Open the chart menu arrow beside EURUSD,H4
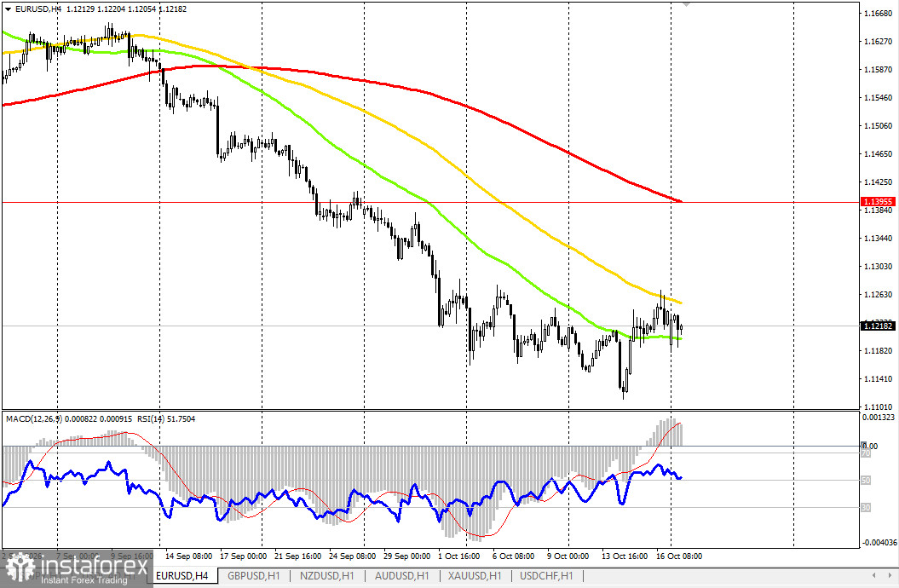 (x=8, y=9)
